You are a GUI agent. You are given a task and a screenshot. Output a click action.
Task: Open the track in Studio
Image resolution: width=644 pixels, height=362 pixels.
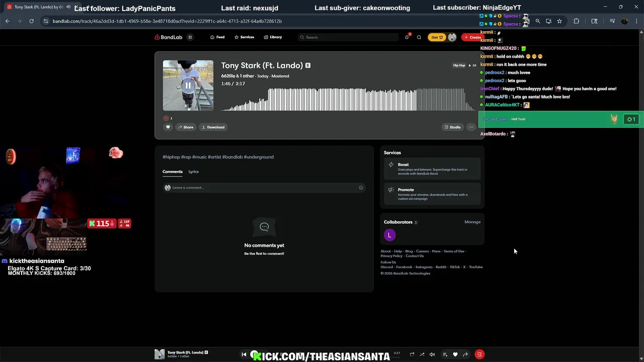pyautogui.click(x=452, y=127)
